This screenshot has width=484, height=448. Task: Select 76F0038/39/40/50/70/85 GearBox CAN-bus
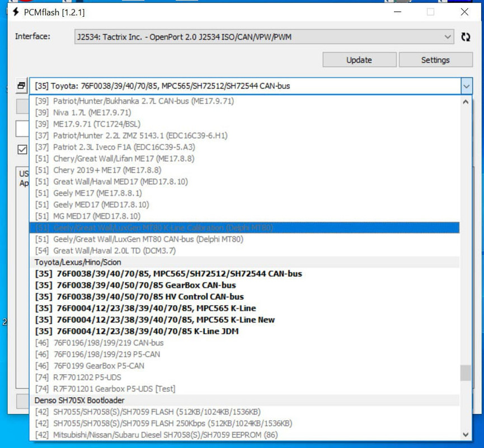[244, 285]
